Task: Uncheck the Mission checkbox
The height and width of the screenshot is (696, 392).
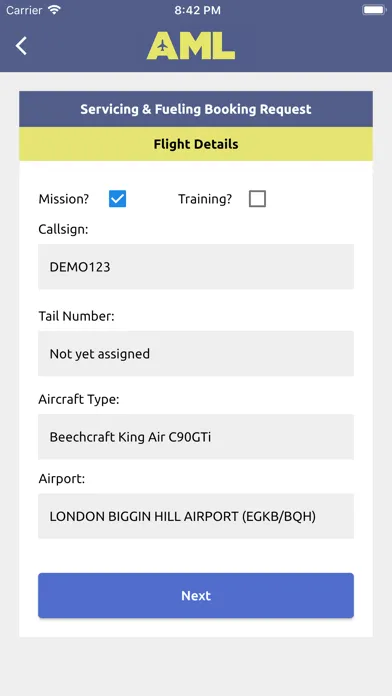Action: (118, 199)
